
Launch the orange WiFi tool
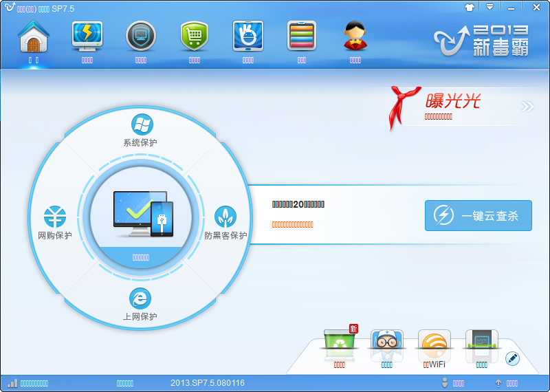(434, 346)
